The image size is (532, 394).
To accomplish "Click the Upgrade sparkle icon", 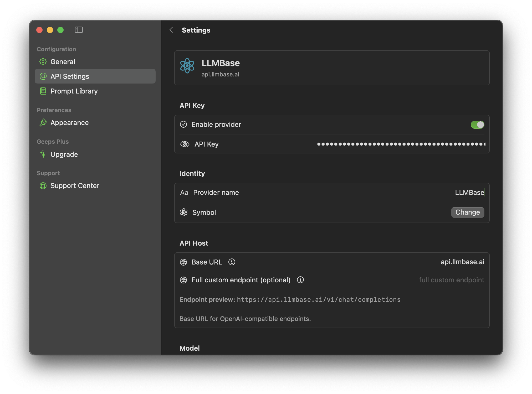I will (x=43, y=154).
